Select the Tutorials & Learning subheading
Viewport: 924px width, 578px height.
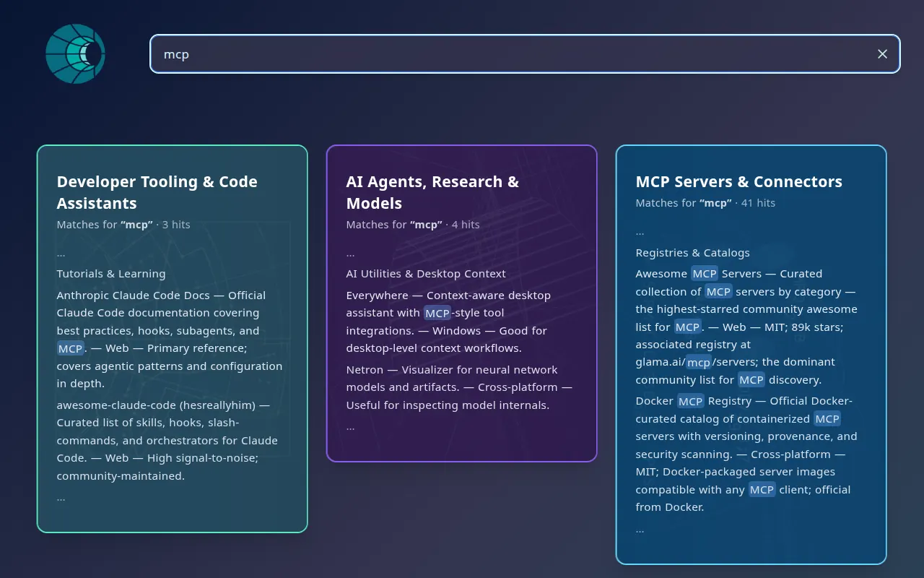tap(111, 274)
